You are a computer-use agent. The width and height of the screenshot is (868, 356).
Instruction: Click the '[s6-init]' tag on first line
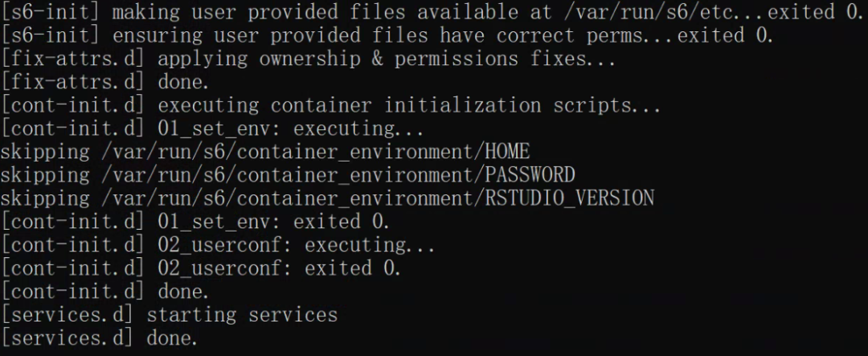(50, 12)
